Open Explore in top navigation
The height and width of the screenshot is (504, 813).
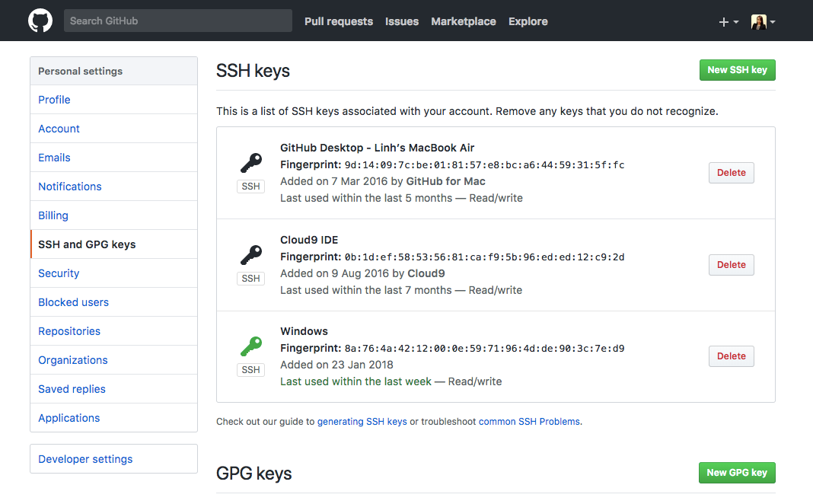coord(528,21)
